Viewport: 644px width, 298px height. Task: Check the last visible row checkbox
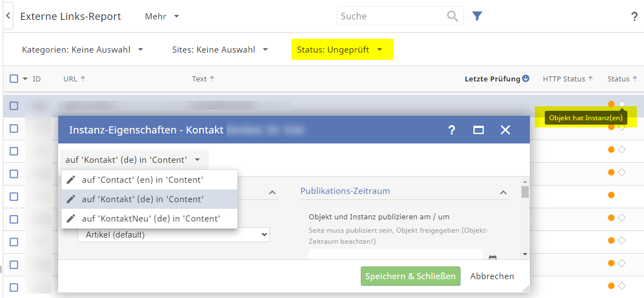click(x=14, y=287)
